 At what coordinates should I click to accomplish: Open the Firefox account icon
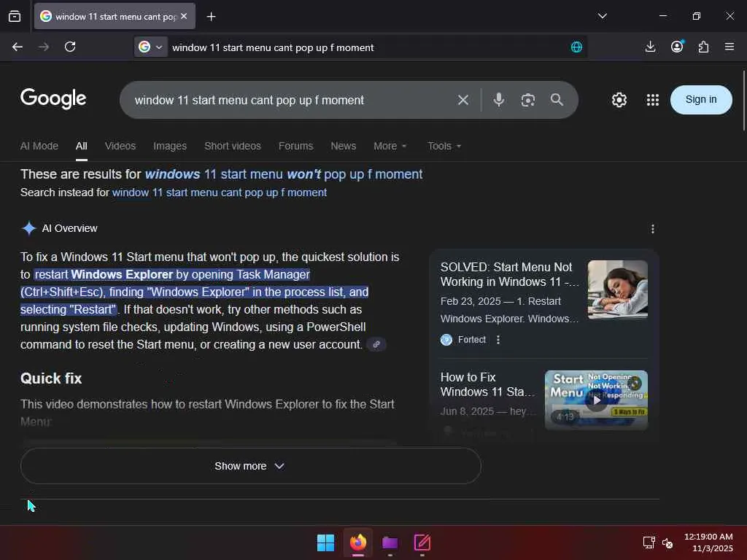pos(677,47)
